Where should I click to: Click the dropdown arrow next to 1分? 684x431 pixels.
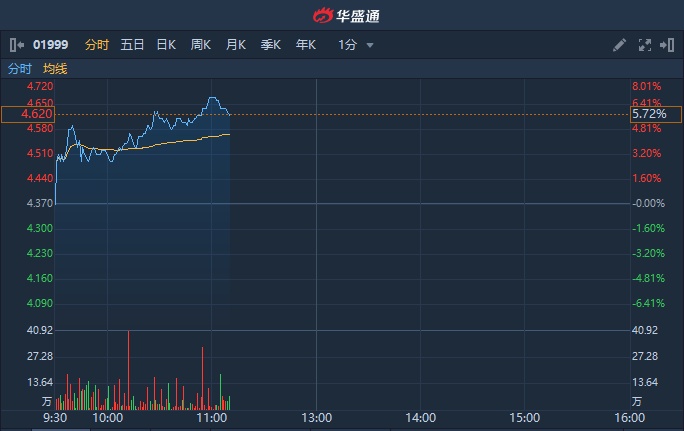370,45
